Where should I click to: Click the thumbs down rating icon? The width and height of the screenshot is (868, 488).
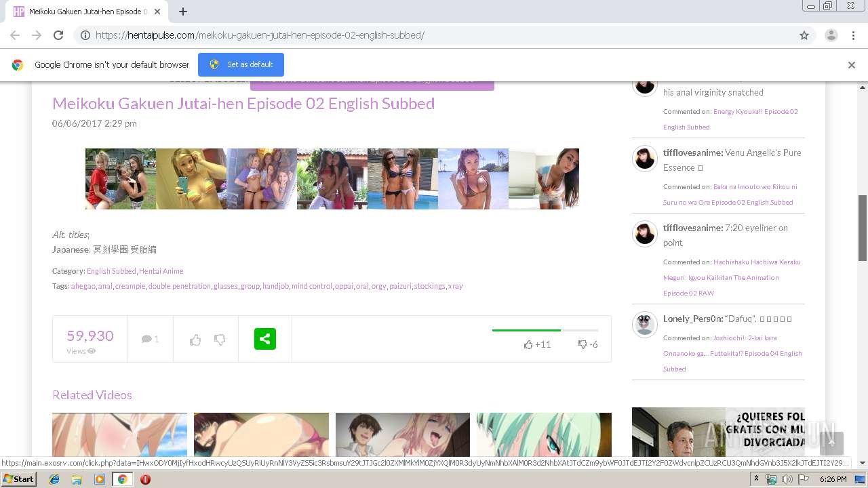220,340
